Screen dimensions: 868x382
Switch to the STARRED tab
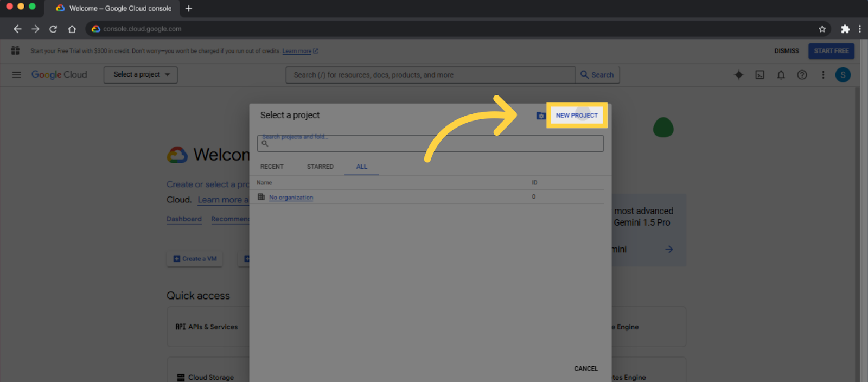click(x=320, y=167)
